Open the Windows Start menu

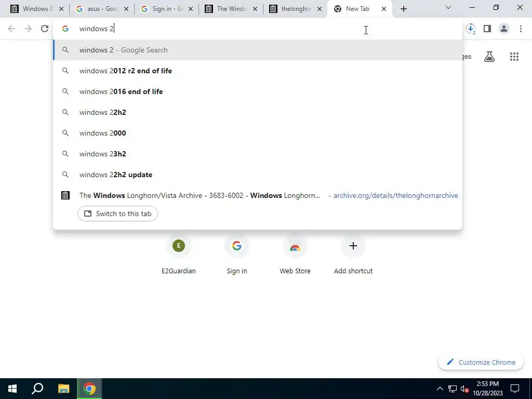pos(12,389)
